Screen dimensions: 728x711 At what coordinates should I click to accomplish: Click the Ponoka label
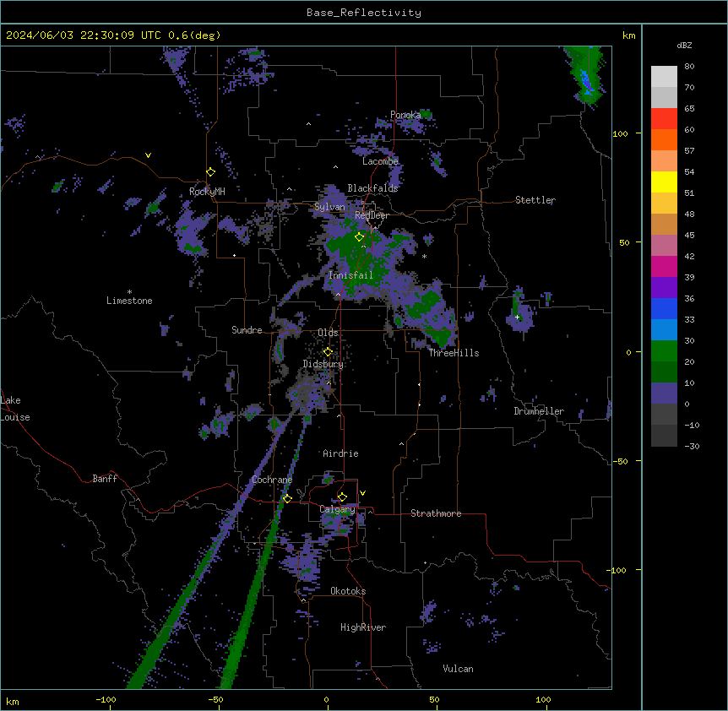pos(405,115)
